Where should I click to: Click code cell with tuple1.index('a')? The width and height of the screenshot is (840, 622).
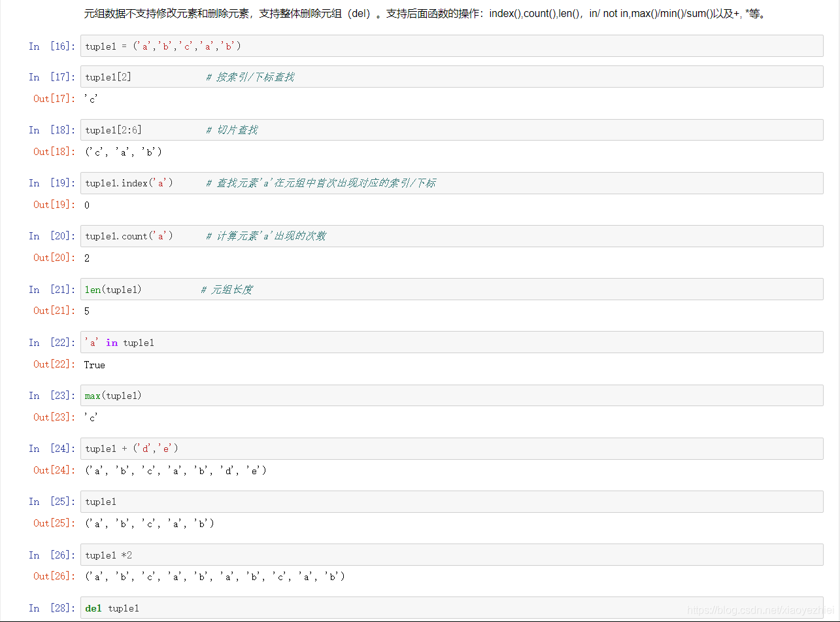click(452, 182)
